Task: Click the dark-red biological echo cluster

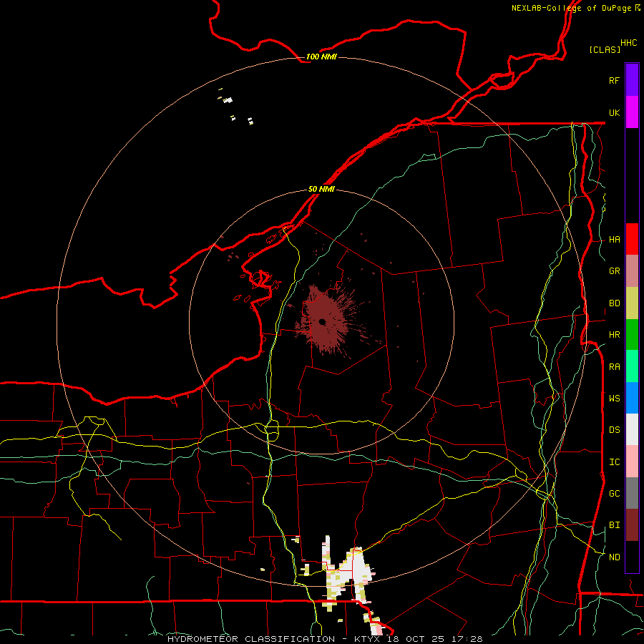Action: pyautogui.click(x=326, y=320)
